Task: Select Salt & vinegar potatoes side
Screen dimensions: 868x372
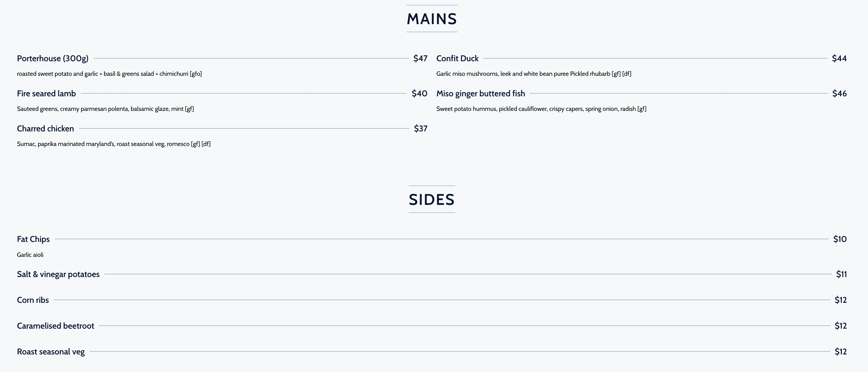Action: 58,274
